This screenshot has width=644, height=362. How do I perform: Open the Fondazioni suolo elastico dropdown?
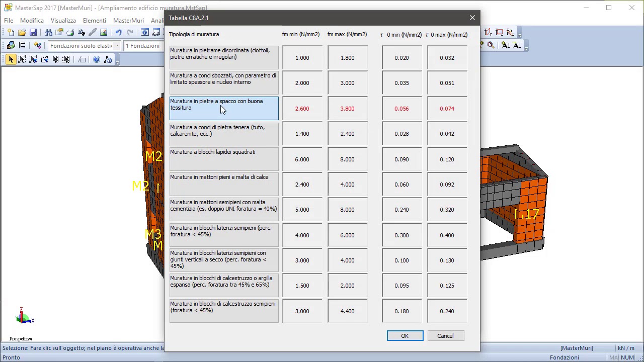(117, 46)
